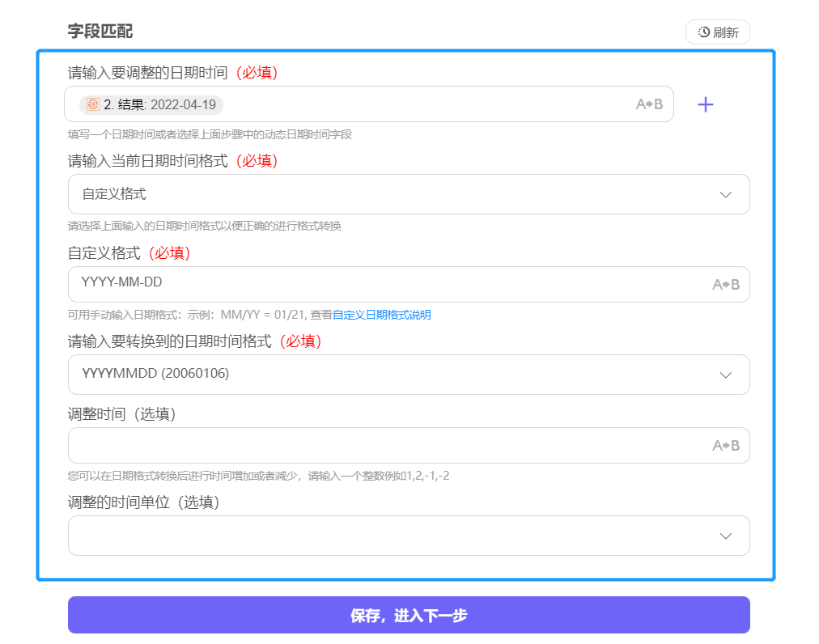This screenshot has width=819, height=644.
Task: Open the YYYYMMDD (20060106) target format dropdown
Action: coord(409,375)
